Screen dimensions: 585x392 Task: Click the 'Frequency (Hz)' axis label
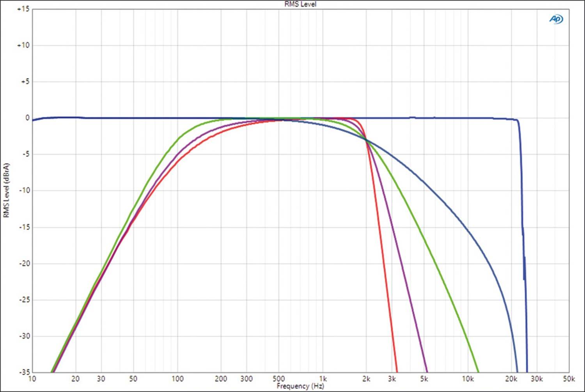point(300,386)
